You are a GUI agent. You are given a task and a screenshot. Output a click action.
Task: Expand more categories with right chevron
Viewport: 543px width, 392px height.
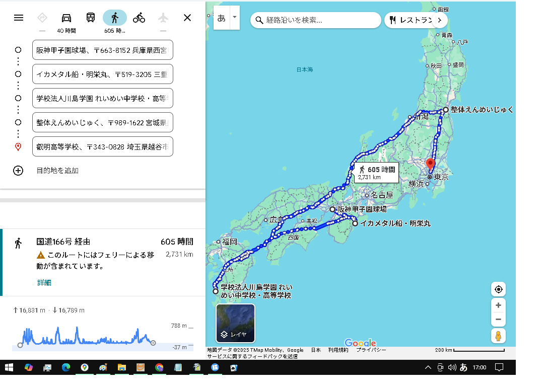[439, 20]
